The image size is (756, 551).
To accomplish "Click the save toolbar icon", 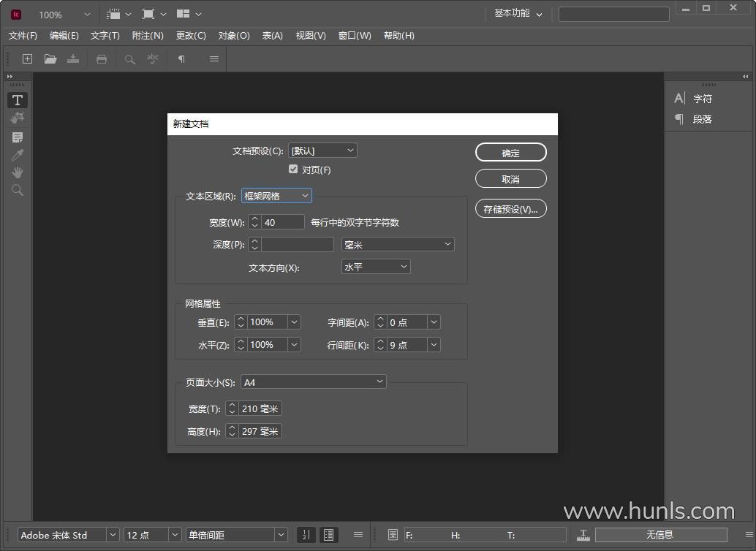I will 73,58.
